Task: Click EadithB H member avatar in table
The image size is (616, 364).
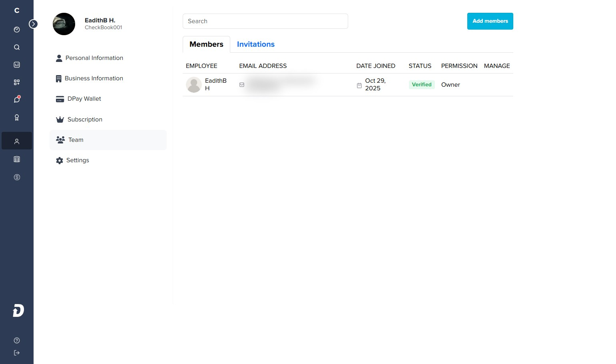Action: tap(194, 85)
